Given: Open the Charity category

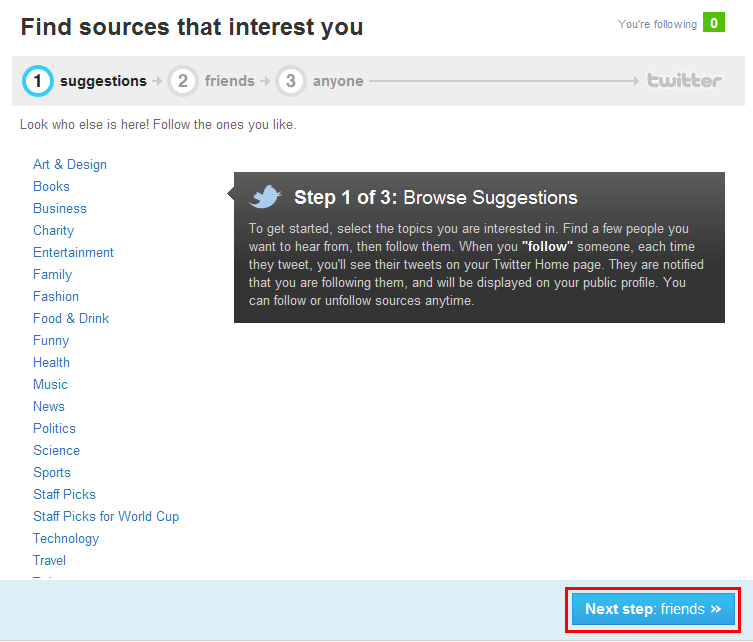Looking at the screenshot, I should pyautogui.click(x=54, y=230).
